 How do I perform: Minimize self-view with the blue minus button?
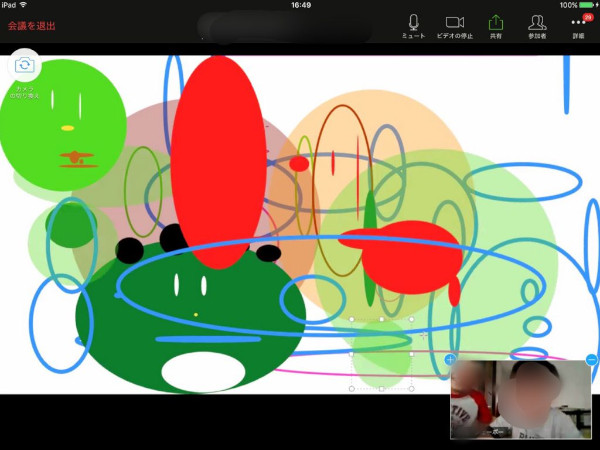coord(591,359)
